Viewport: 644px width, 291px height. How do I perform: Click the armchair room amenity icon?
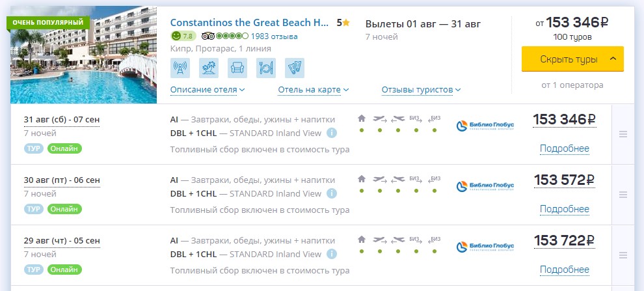point(237,68)
